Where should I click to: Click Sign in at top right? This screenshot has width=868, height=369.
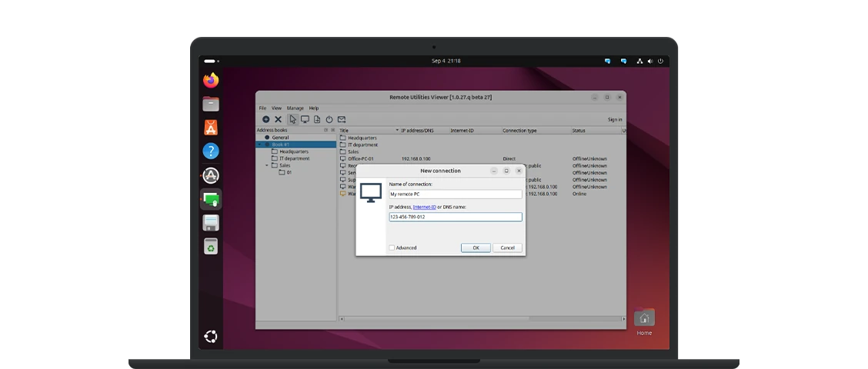(615, 119)
